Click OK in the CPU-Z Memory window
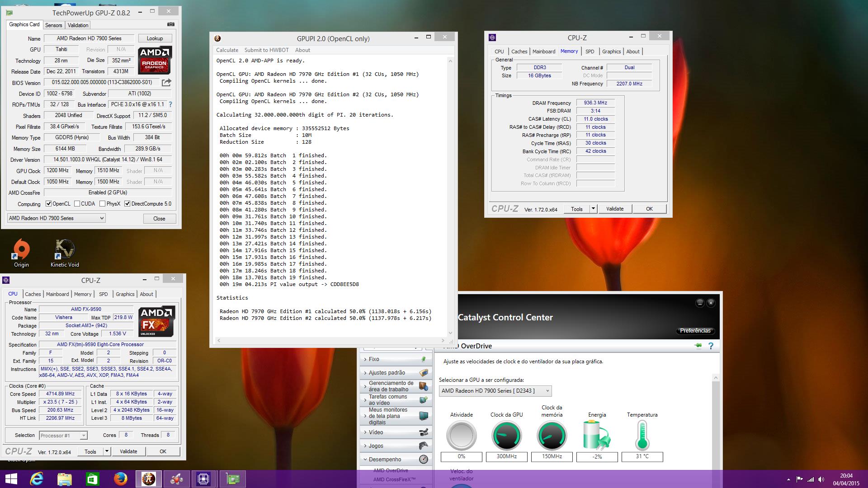 649,209
